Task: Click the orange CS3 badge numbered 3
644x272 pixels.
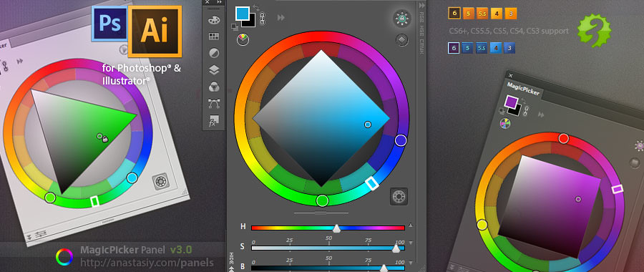Action: click(x=510, y=14)
